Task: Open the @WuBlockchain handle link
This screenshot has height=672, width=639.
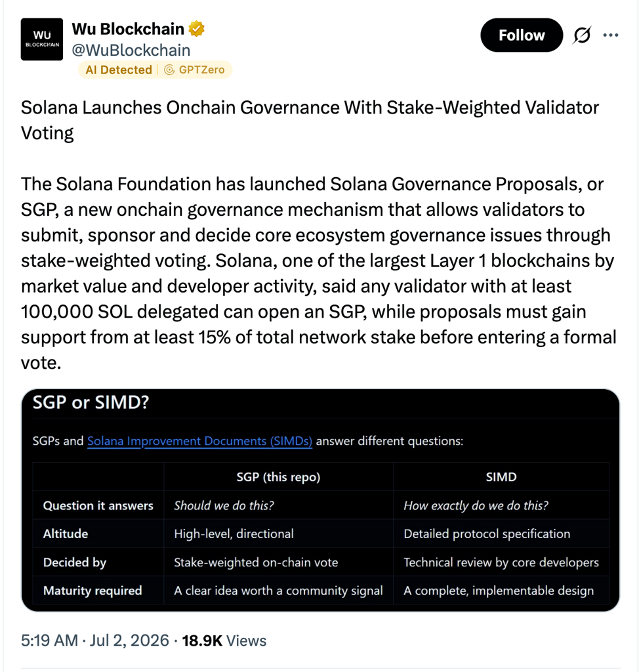Action: [131, 50]
